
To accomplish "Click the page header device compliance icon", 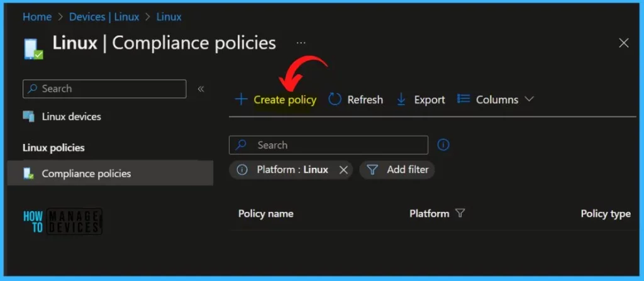I will point(34,49).
